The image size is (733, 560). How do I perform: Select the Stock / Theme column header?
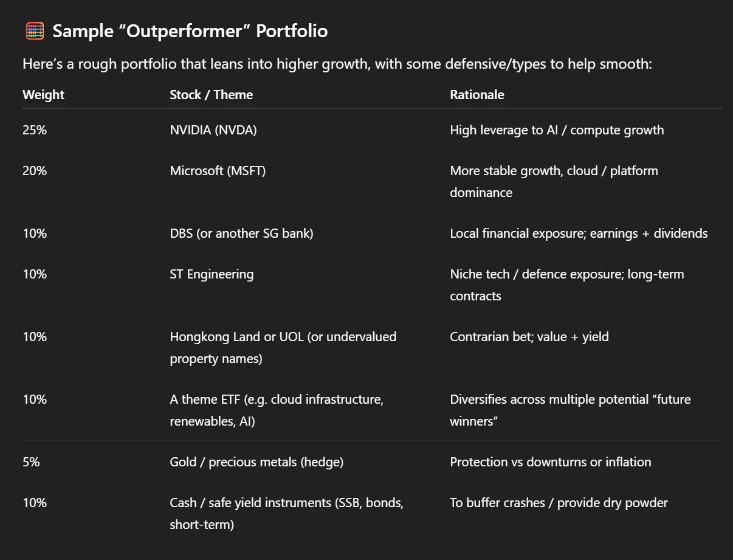pyautogui.click(x=211, y=95)
